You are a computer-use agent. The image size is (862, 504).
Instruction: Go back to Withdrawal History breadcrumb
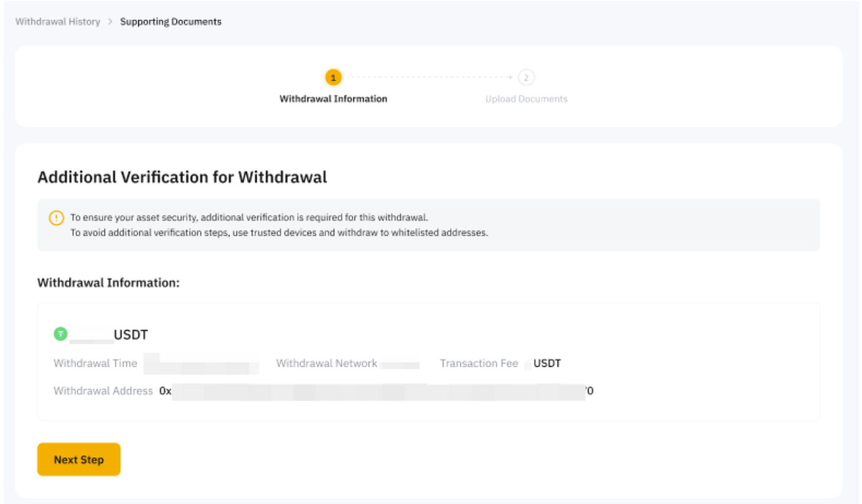[x=58, y=22]
